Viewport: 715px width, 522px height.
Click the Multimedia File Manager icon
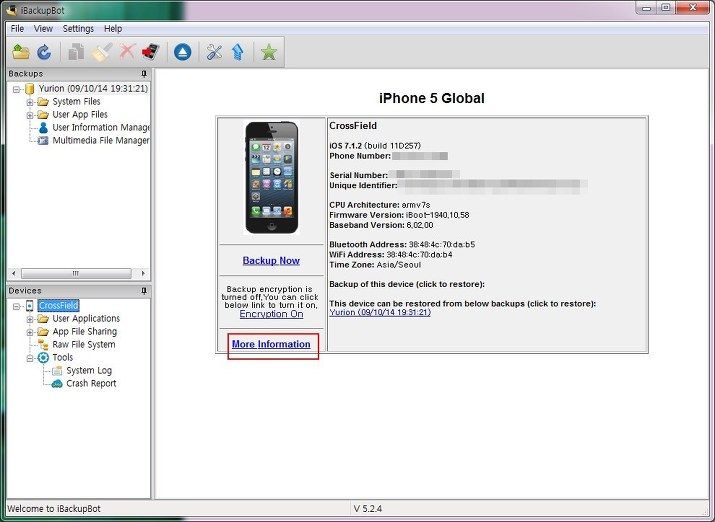pyautogui.click(x=43, y=140)
